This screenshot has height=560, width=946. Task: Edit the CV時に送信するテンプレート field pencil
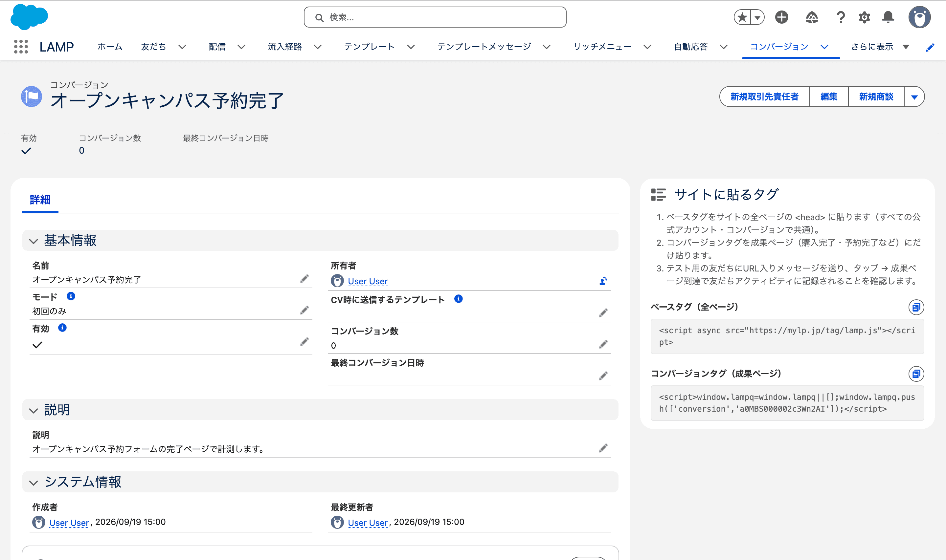click(603, 313)
